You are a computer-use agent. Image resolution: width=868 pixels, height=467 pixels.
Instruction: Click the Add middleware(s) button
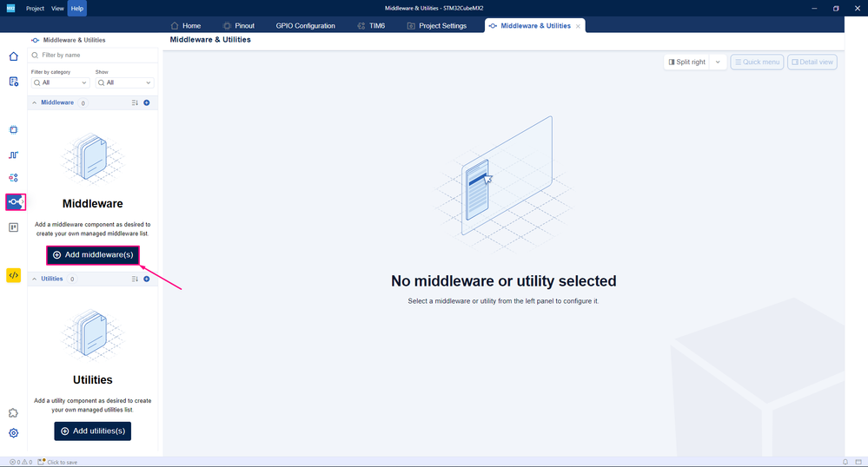93,255
